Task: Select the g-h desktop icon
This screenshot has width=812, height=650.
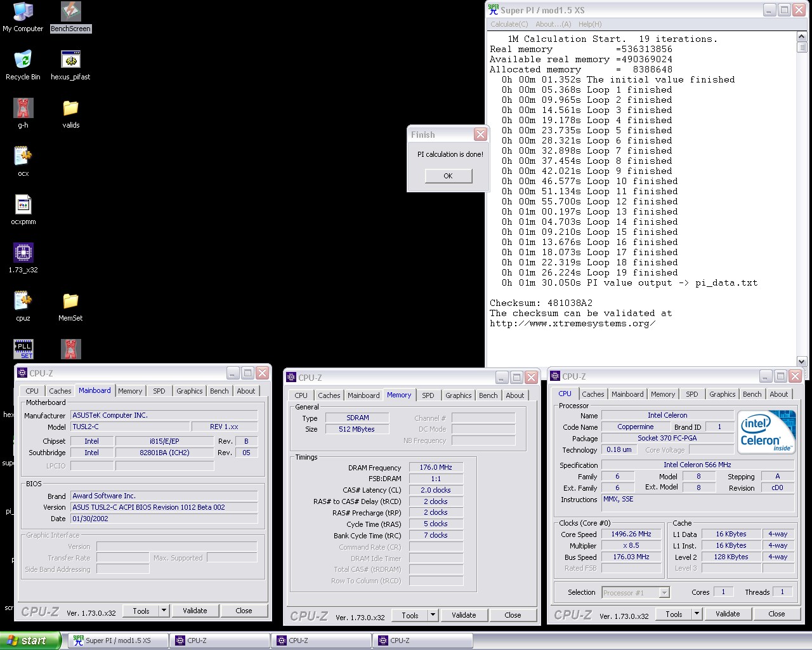Action: 23,114
